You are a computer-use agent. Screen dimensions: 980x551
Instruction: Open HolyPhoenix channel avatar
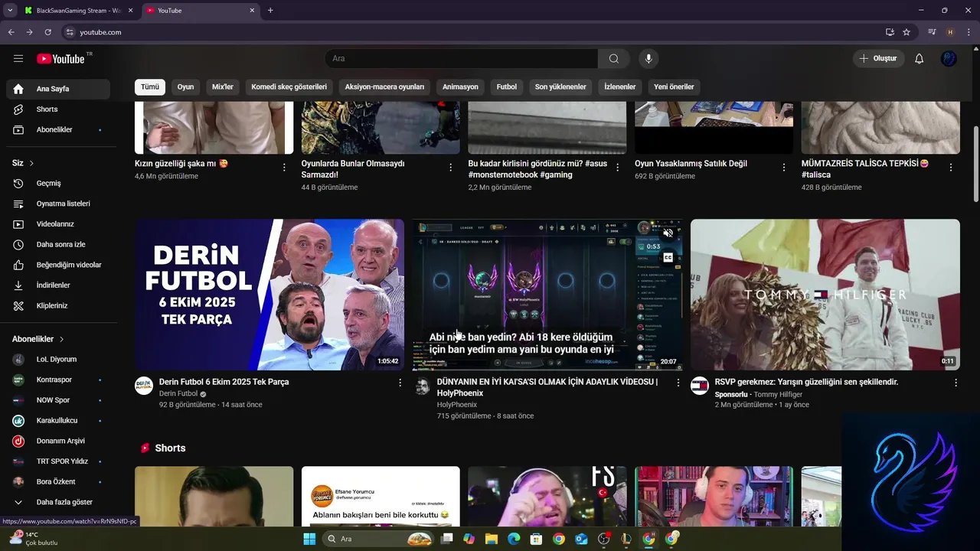pos(422,386)
